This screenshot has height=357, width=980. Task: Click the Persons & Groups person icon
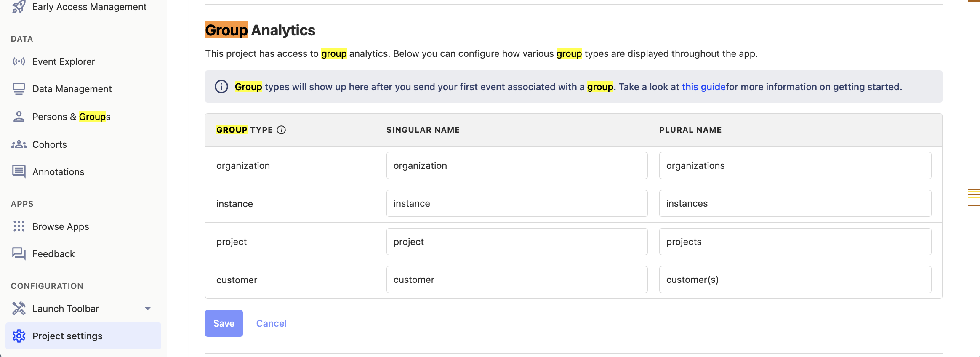(19, 117)
